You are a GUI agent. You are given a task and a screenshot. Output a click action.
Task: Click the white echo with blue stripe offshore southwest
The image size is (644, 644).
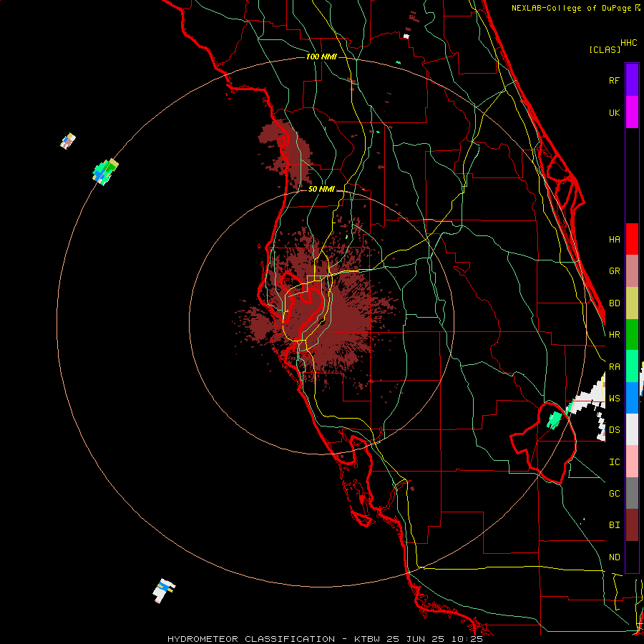(x=163, y=590)
